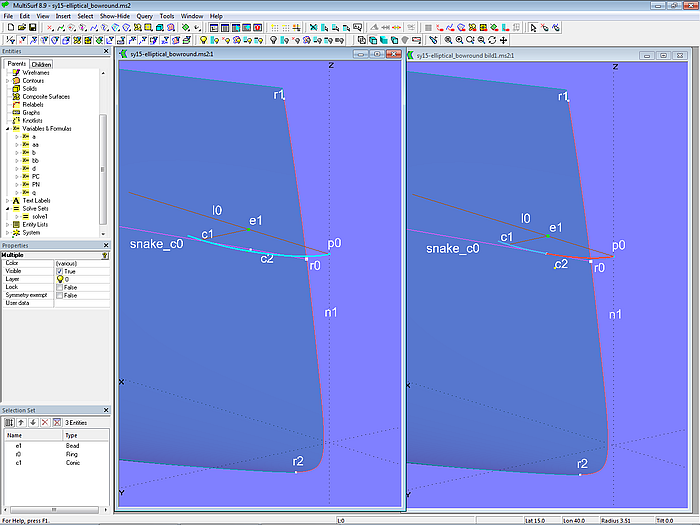Enable the Lock checkbox in Properties
700x525 pixels.
click(x=60, y=287)
